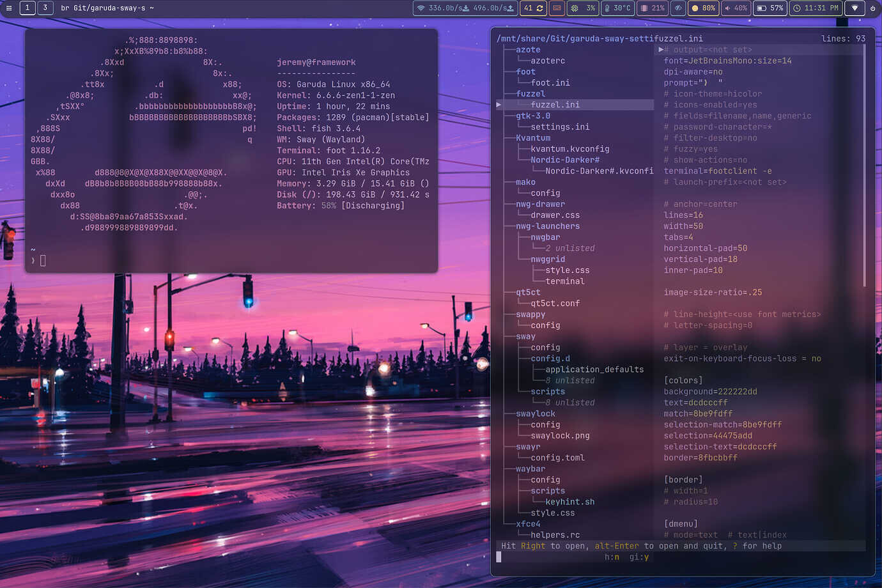Switch to workspace 3
Screen dimensions: 882x588
pyautogui.click(x=45, y=8)
